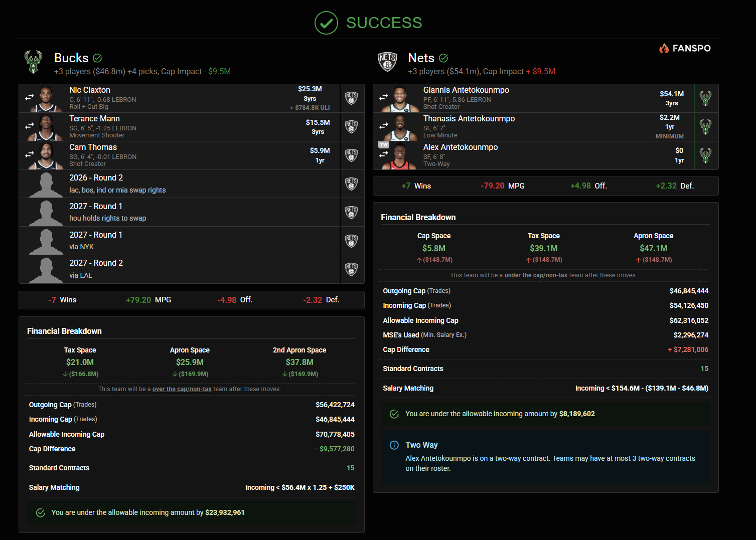This screenshot has height=540, width=756.
Task: Open the 'under the cap/non-tax' link
Action: [x=536, y=275]
